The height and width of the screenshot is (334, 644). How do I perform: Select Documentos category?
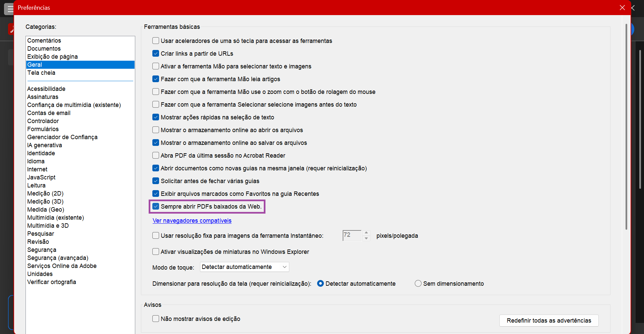pos(80,49)
